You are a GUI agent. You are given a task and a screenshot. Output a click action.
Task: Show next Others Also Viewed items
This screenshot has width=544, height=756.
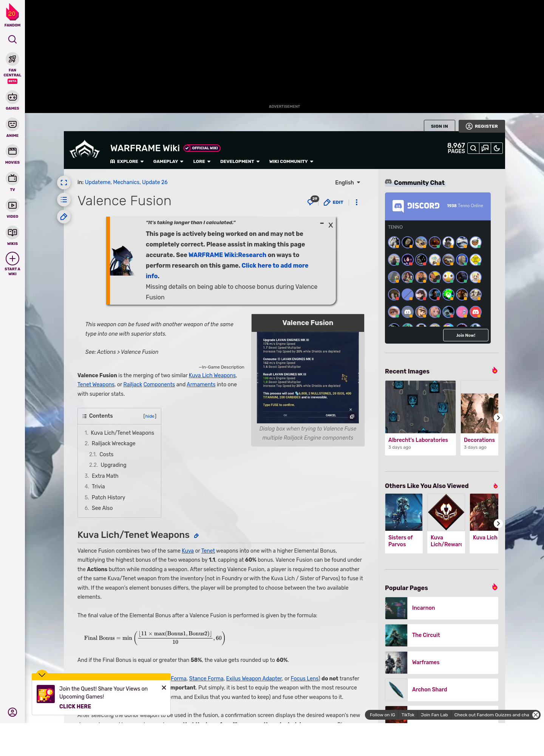[x=498, y=524]
